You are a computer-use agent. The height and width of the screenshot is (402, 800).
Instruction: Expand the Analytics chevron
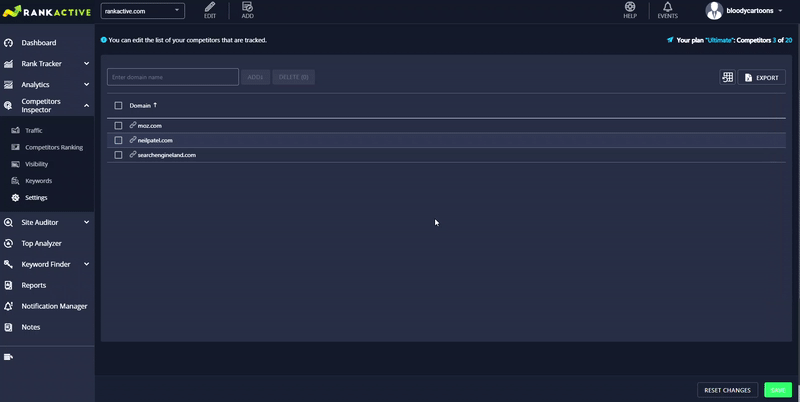point(86,85)
